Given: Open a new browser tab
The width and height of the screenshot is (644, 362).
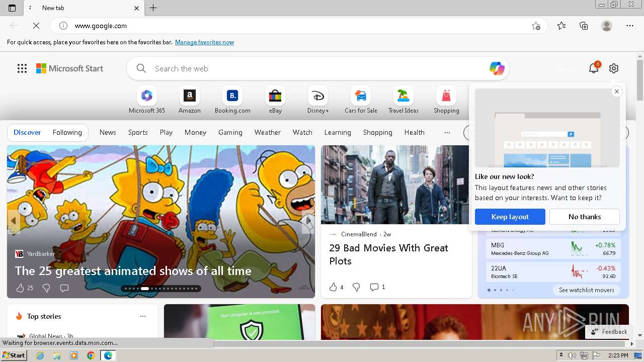Looking at the screenshot, I should (153, 8).
